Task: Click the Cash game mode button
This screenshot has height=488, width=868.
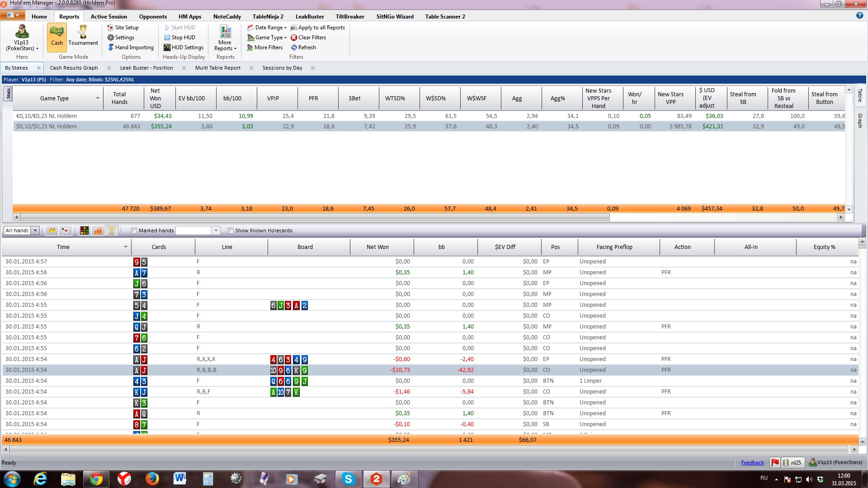Action: [57, 37]
